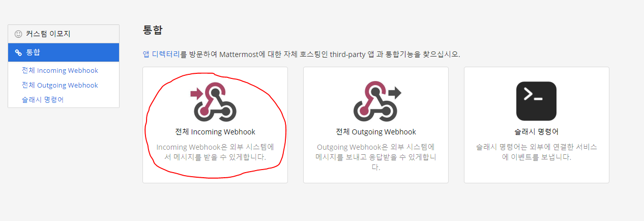The width and height of the screenshot is (644, 221).
Task: Open 슬래시 명령어 in sidebar
Action: 43,99
